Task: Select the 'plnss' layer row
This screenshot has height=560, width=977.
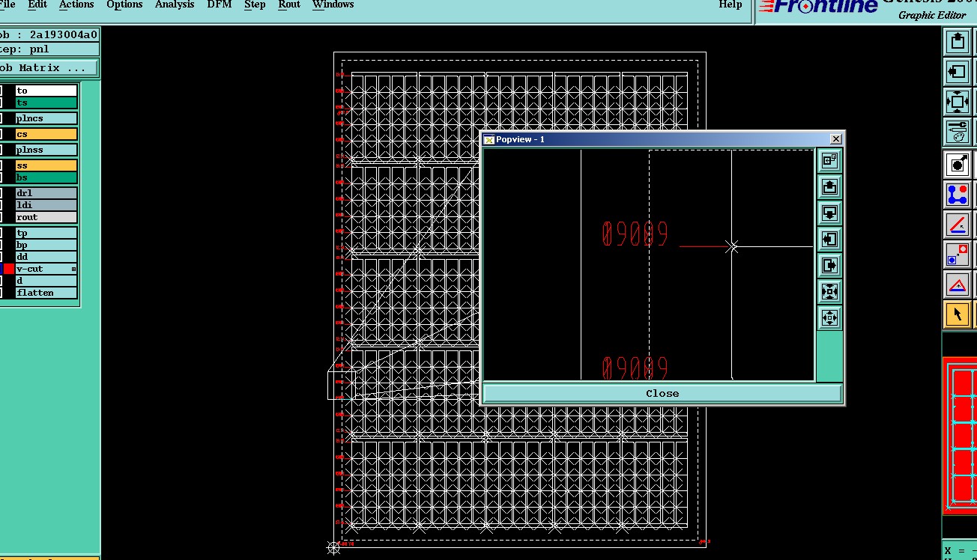Action: tap(46, 150)
